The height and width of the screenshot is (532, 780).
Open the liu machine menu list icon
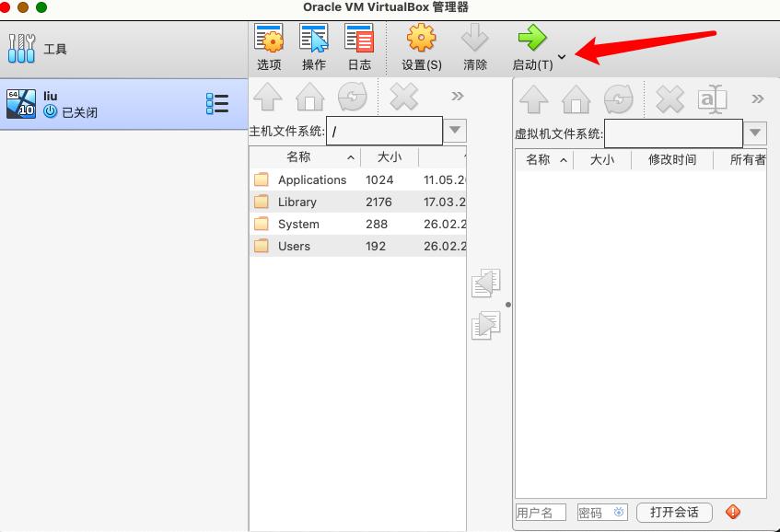pos(217,104)
